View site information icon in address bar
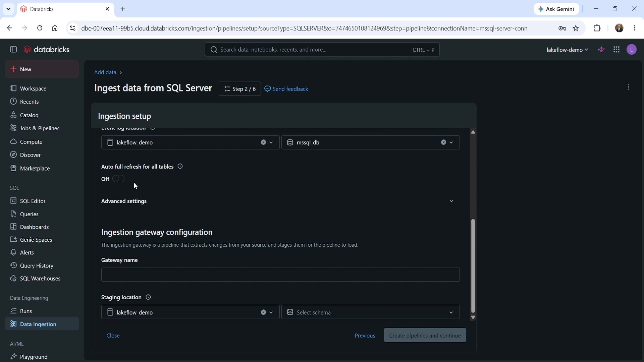 point(72,28)
